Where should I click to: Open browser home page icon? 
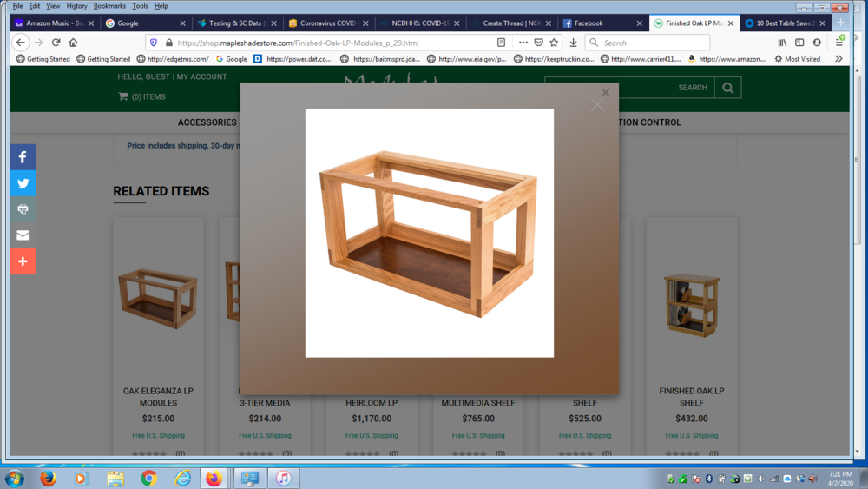[73, 43]
